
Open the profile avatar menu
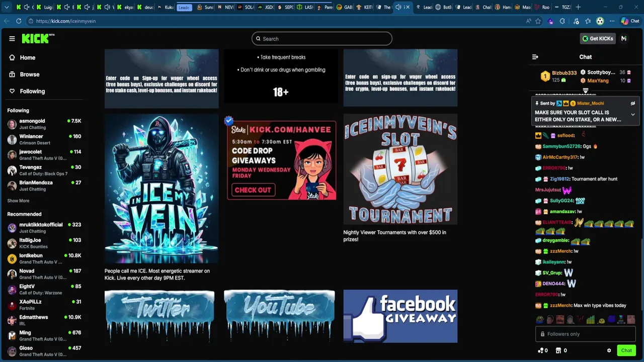(x=624, y=39)
